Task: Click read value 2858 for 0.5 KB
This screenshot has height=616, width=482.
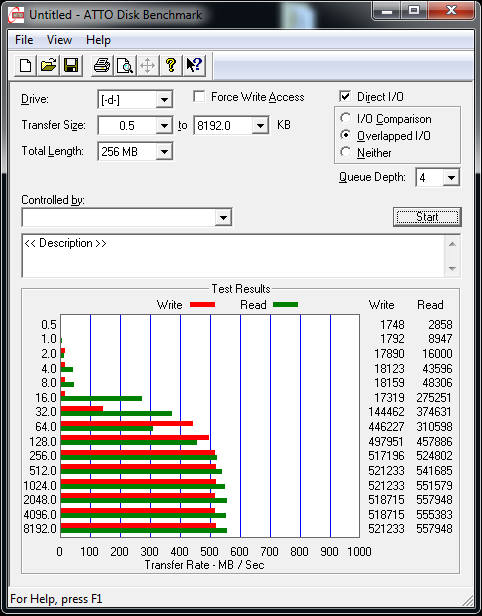Action: 440,324
